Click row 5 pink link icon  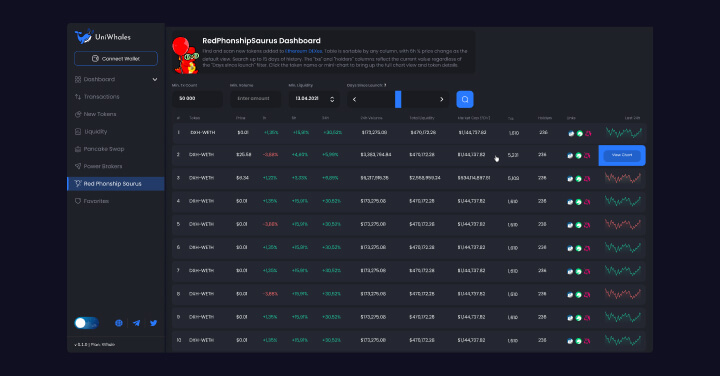coord(587,225)
